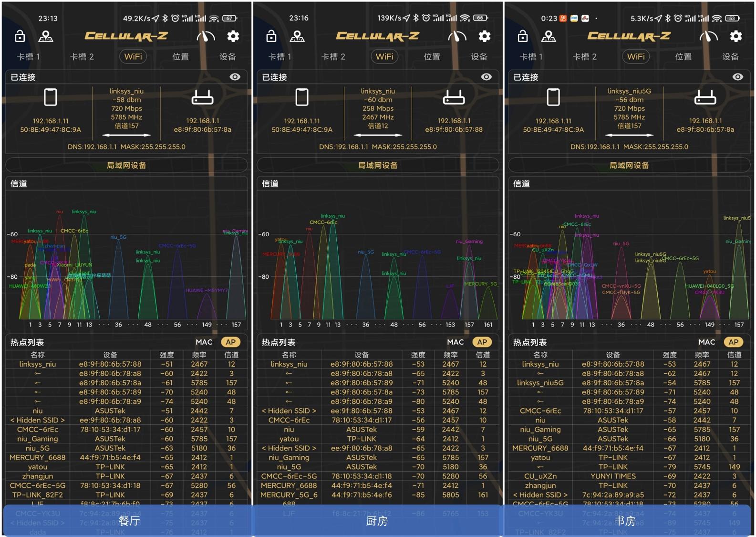The height and width of the screenshot is (537, 756).
Task: Tap the orange notification icon beside the 0:23 clock
Action: tap(563, 18)
